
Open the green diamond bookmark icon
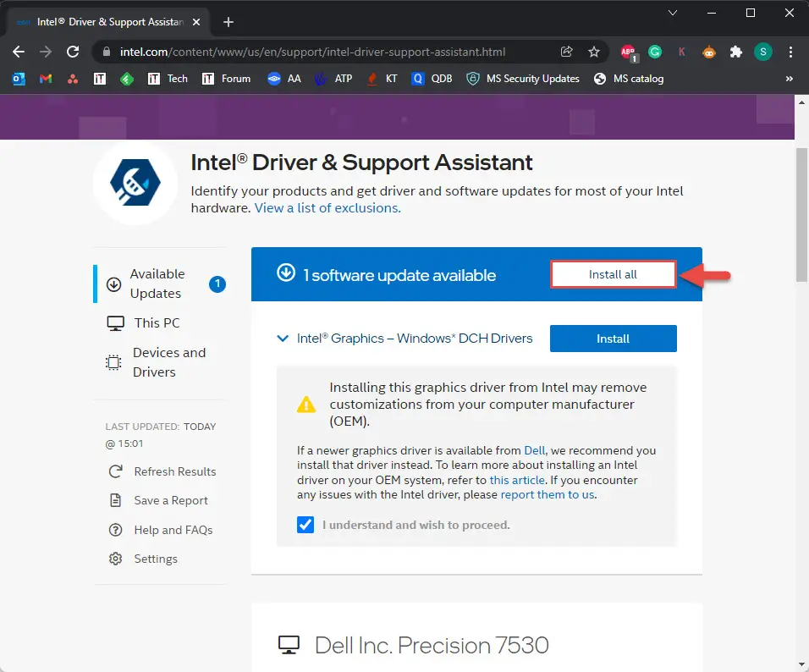[x=126, y=79]
